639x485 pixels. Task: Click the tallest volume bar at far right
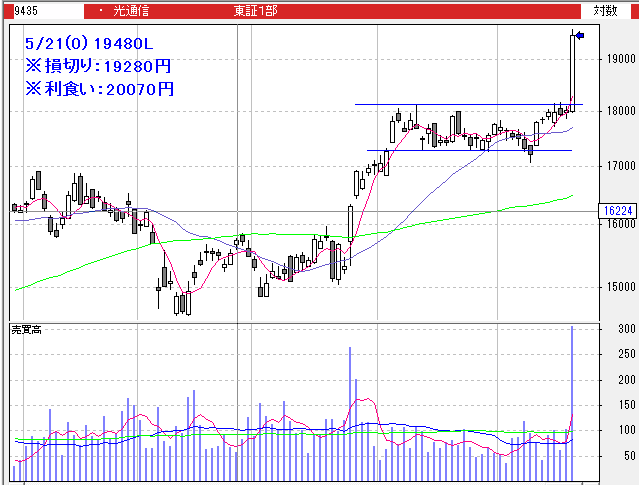(x=572, y=400)
